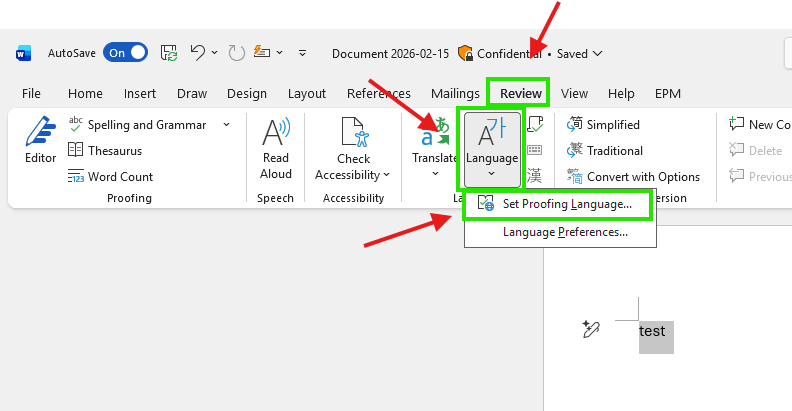Click Spelling and Grammar button
Viewport: 792px width, 411px height.
coord(137,125)
